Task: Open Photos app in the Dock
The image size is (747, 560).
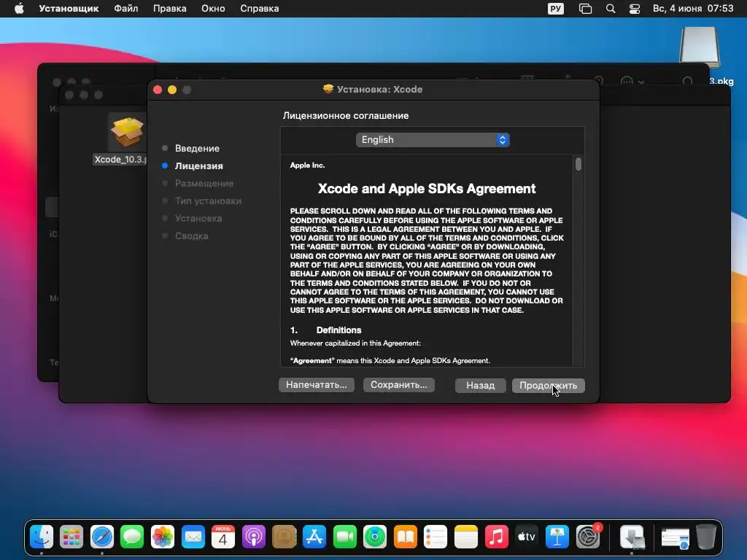Action: [x=163, y=537]
